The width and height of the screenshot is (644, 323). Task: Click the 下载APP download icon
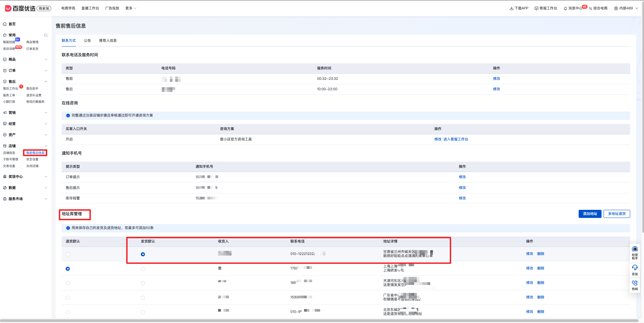click(511, 8)
